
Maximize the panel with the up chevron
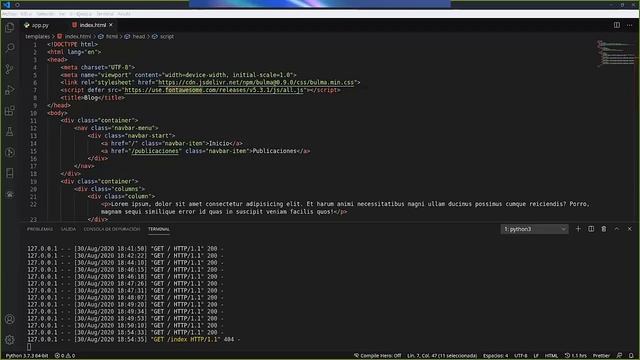[x=617, y=229]
